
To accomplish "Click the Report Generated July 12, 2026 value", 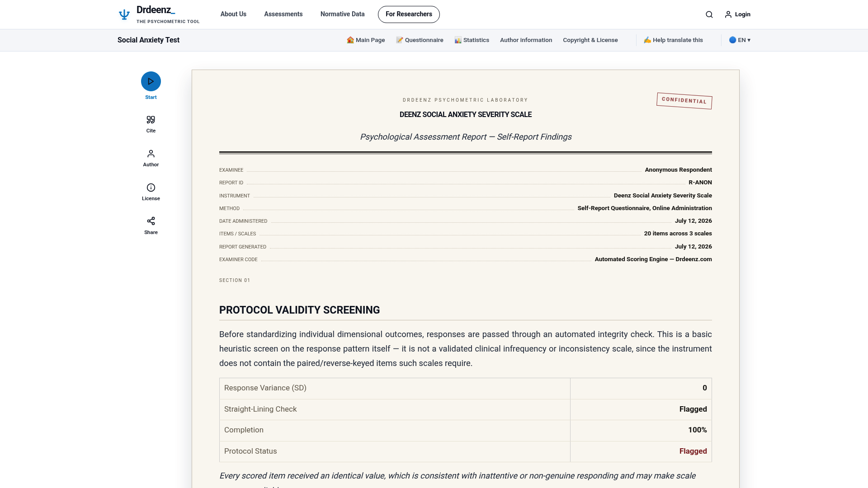I will (693, 247).
